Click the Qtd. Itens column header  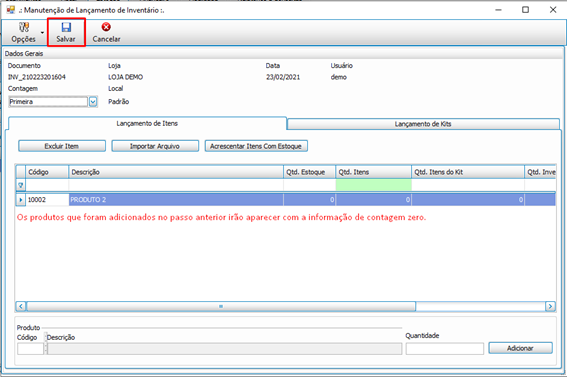point(374,172)
